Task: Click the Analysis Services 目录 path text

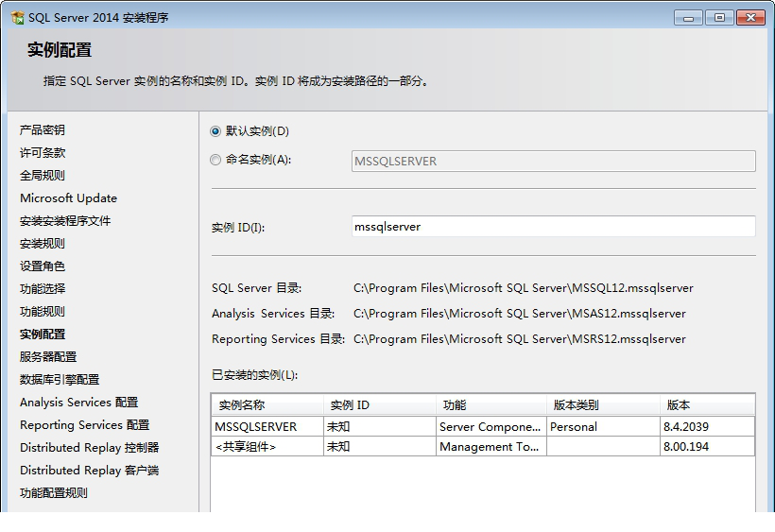Action: point(520,314)
